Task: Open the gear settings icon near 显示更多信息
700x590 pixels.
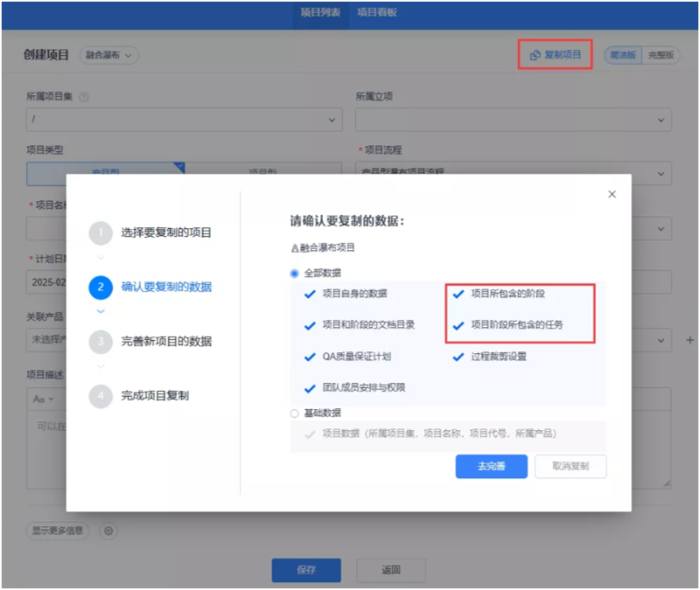Action: 109,531
